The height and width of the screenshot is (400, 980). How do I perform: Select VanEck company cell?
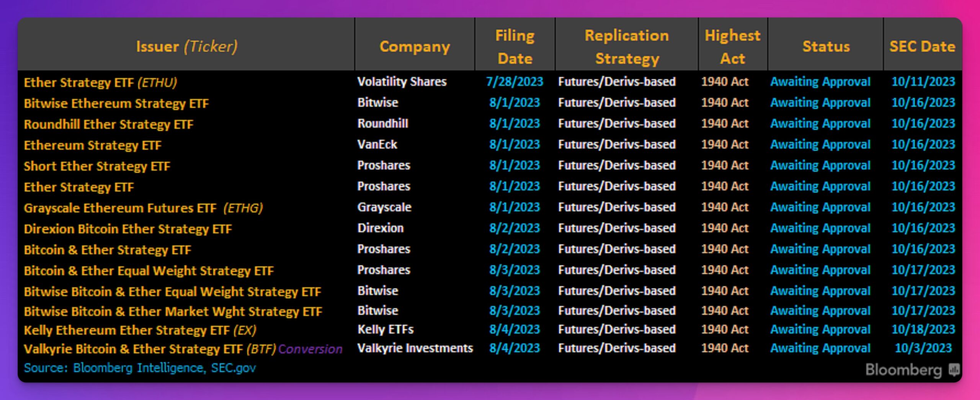377,144
